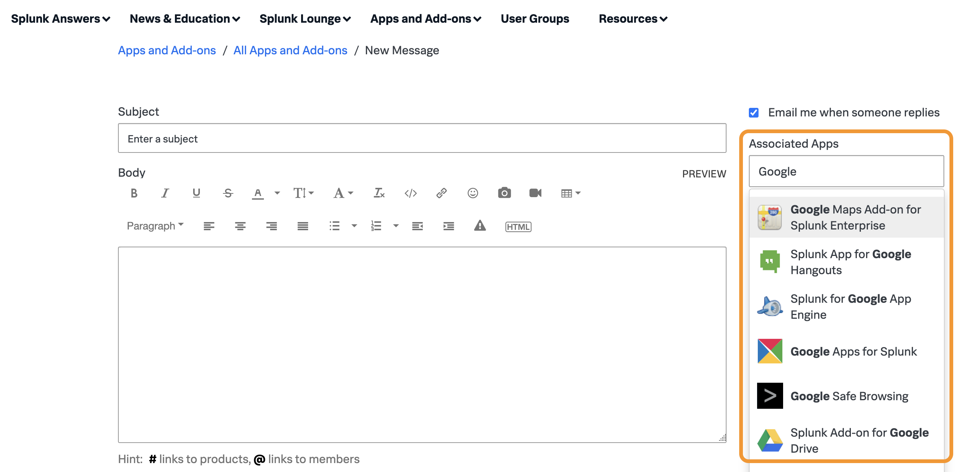This screenshot has height=472, width=980.
Task: Follow the All Apps and Add-ons breadcrumb link
Action: click(290, 50)
